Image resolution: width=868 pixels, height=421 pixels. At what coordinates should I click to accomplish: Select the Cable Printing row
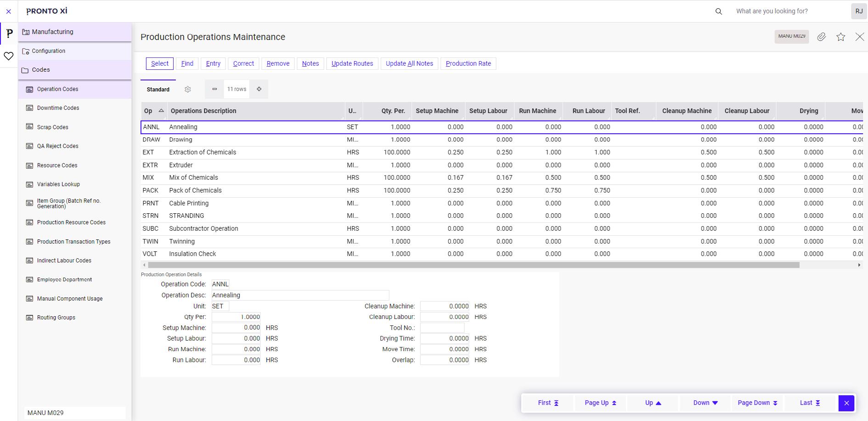(502, 203)
